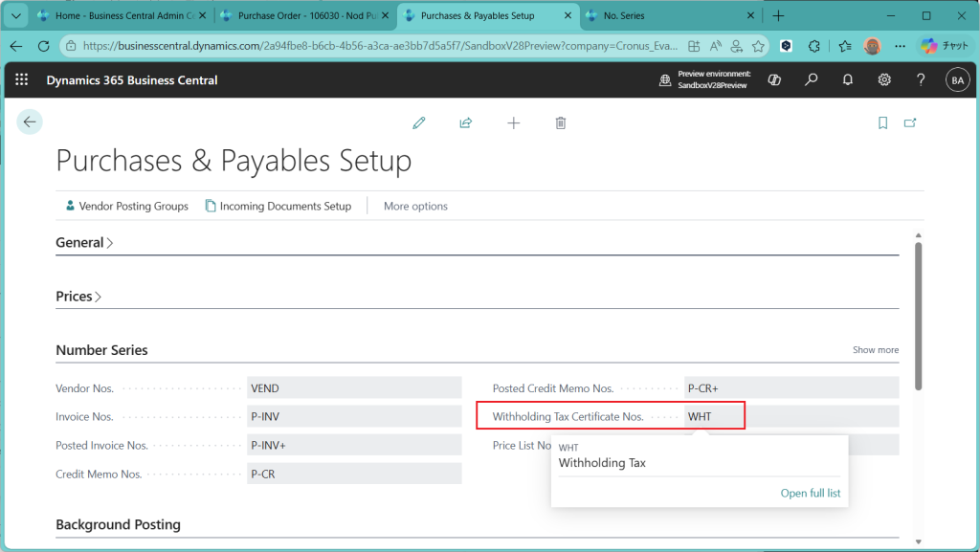Expand the General section
The height and width of the screenshot is (552, 980).
(84, 243)
